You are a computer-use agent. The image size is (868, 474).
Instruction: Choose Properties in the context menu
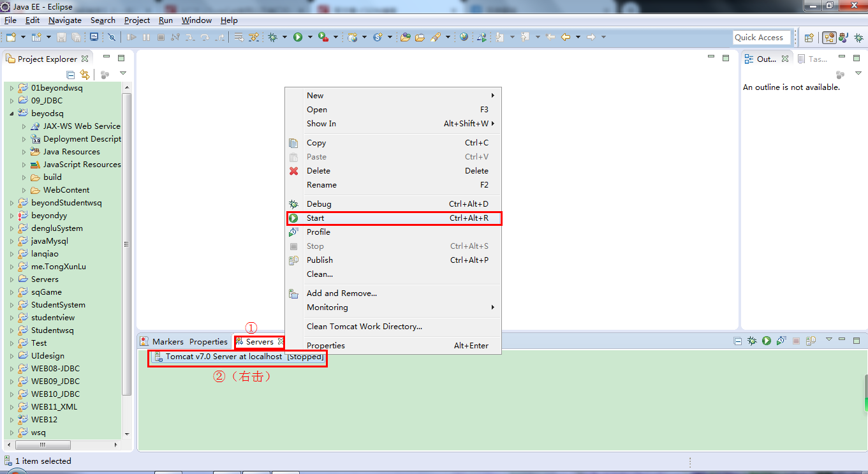[394, 346]
